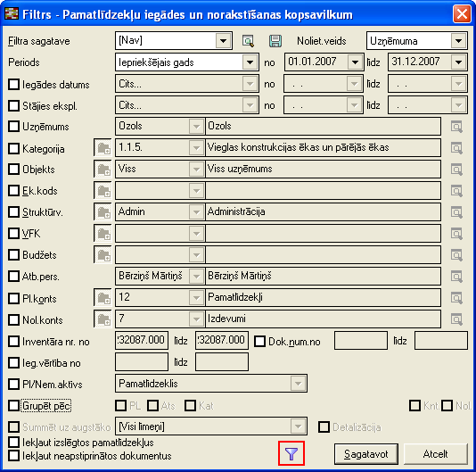The height and width of the screenshot is (472, 476).
Task: Open the Pl/Nem.aktīvs Pamatlīdzeklis dropdown
Action: (298, 384)
